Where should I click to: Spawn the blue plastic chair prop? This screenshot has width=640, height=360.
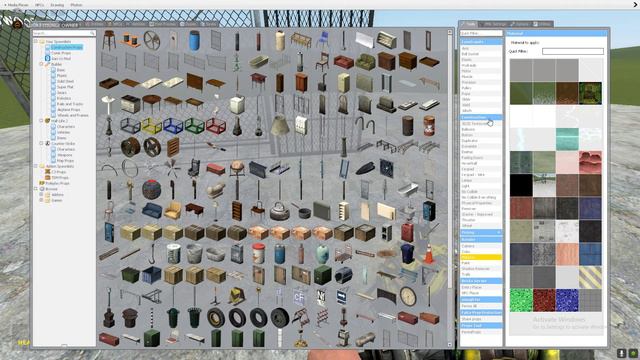click(x=322, y=40)
